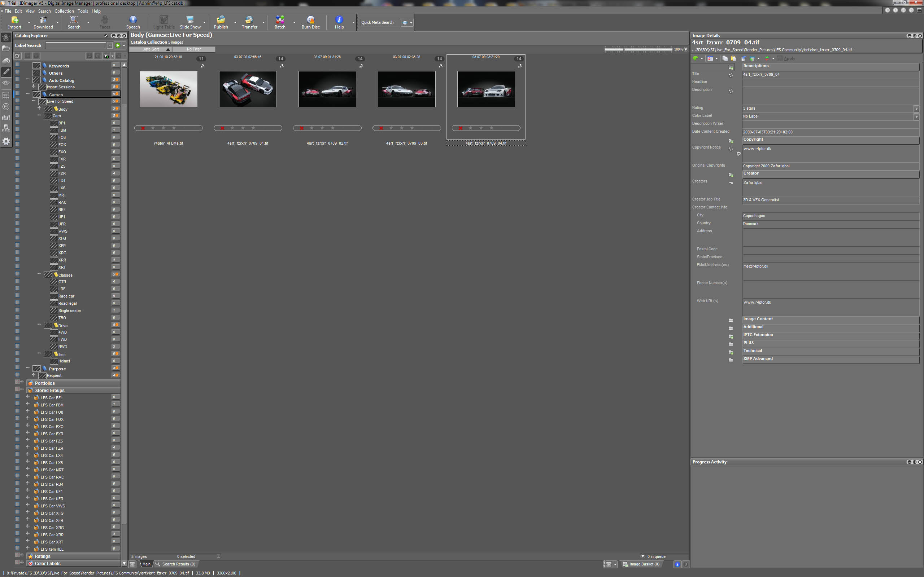924x577 pixels.
Task: Open the Burn Disc tool
Action: [x=310, y=22]
